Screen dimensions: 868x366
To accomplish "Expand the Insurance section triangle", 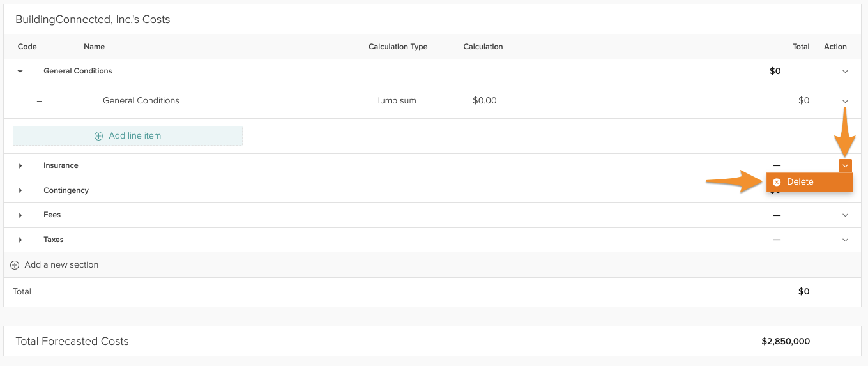I will pyautogui.click(x=20, y=166).
